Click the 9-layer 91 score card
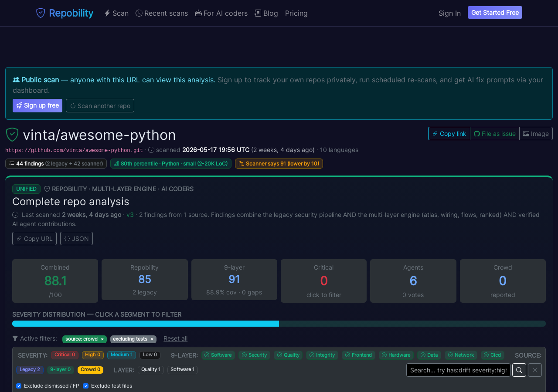558x392 pixels. click(234, 280)
